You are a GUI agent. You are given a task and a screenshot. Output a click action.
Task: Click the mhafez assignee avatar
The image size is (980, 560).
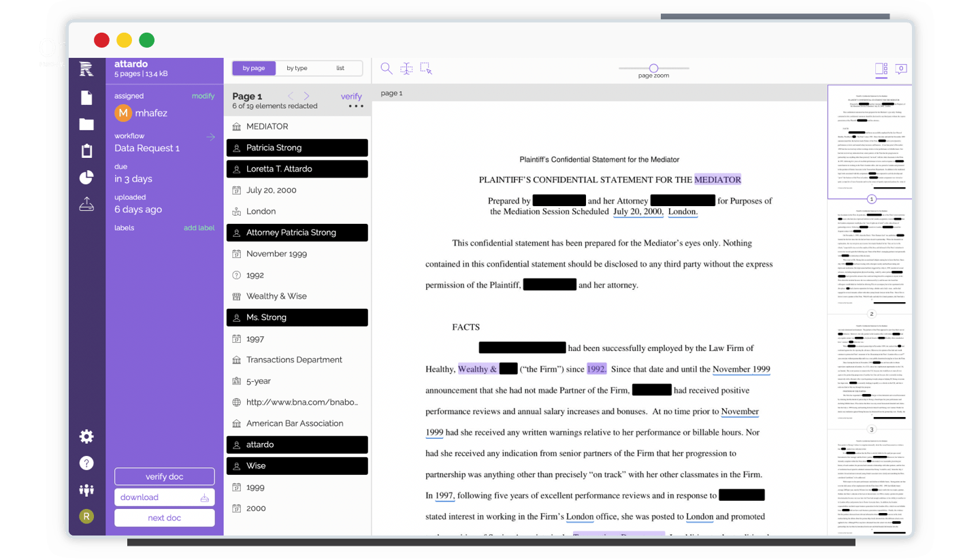point(123,113)
